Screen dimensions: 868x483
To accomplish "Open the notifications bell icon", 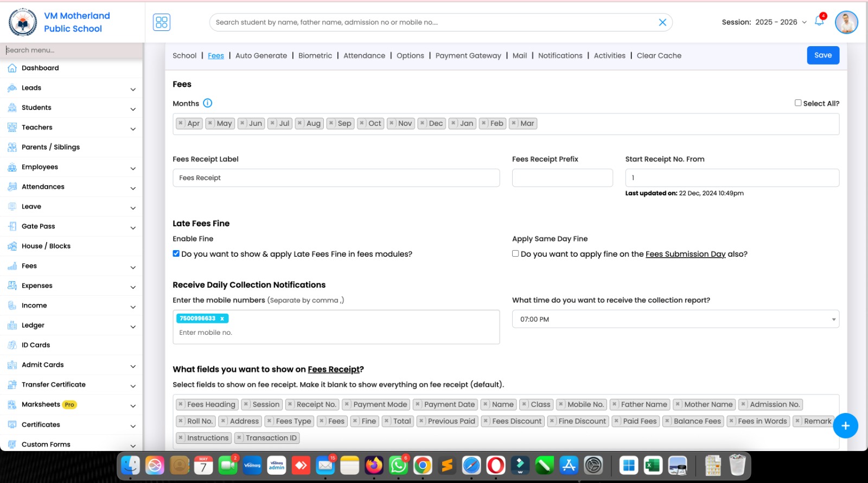I will click(x=819, y=22).
